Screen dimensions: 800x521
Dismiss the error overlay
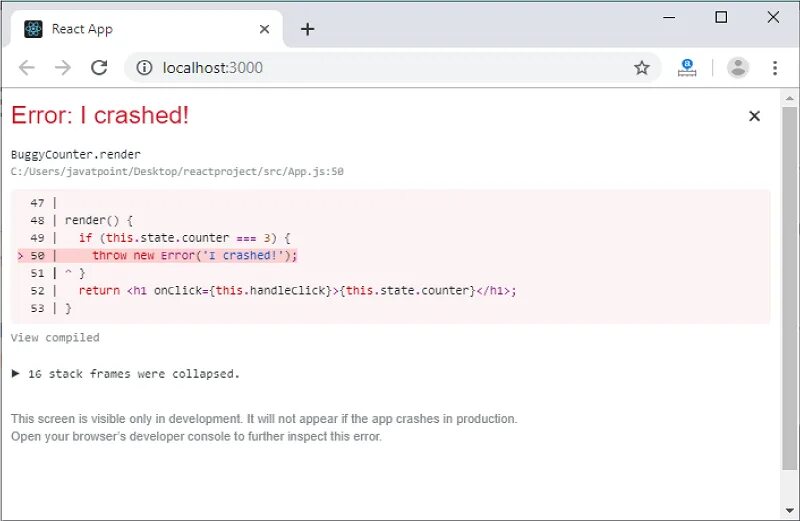tap(754, 116)
